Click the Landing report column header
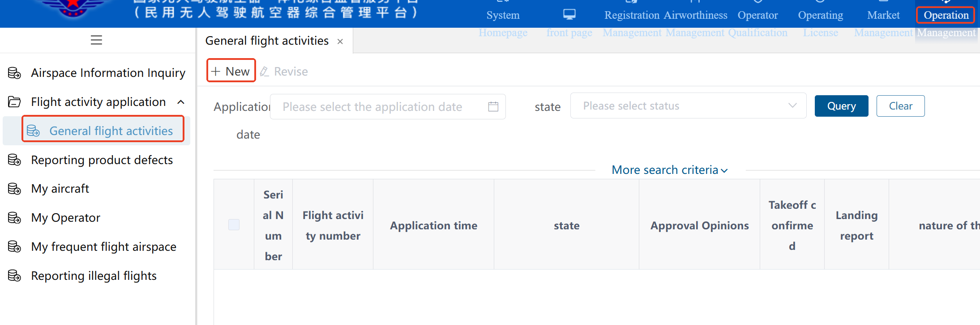Viewport: 980px width, 325px height. pos(856,225)
